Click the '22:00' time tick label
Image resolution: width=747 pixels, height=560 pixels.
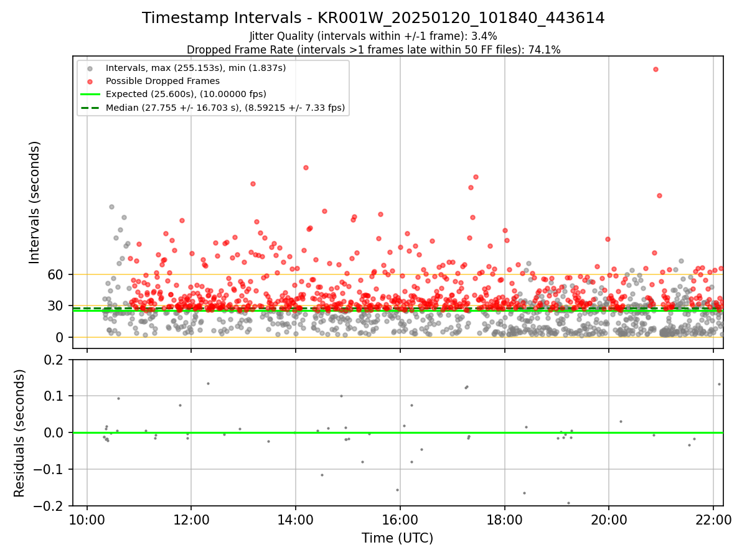pos(714,519)
